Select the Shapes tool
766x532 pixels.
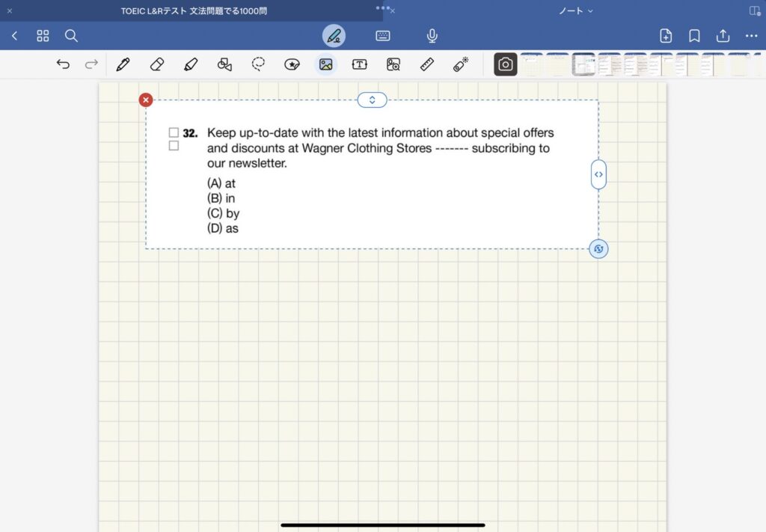click(224, 64)
